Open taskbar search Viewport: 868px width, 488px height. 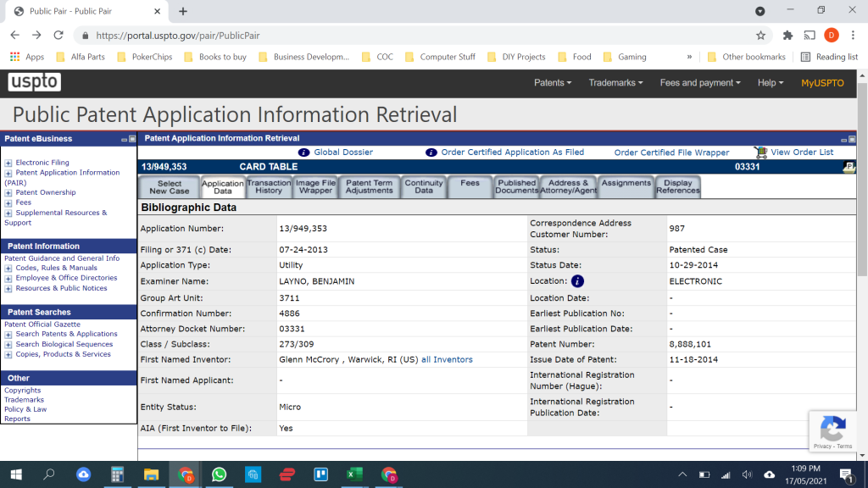click(49, 474)
